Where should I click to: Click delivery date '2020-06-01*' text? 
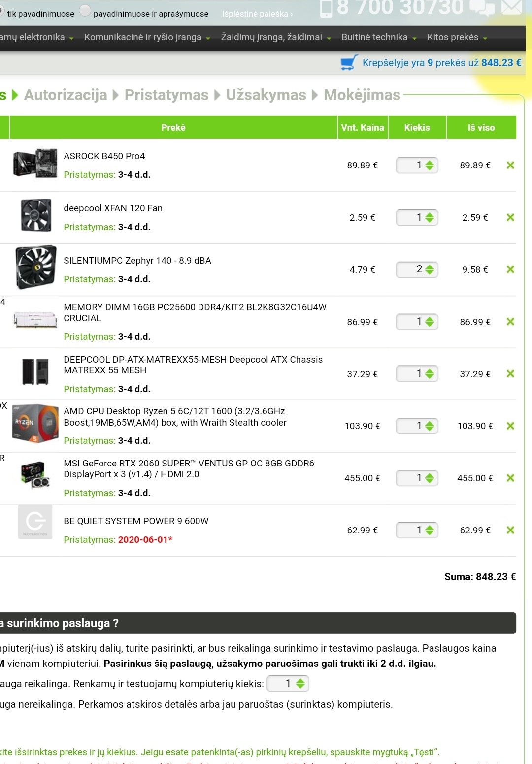145,540
